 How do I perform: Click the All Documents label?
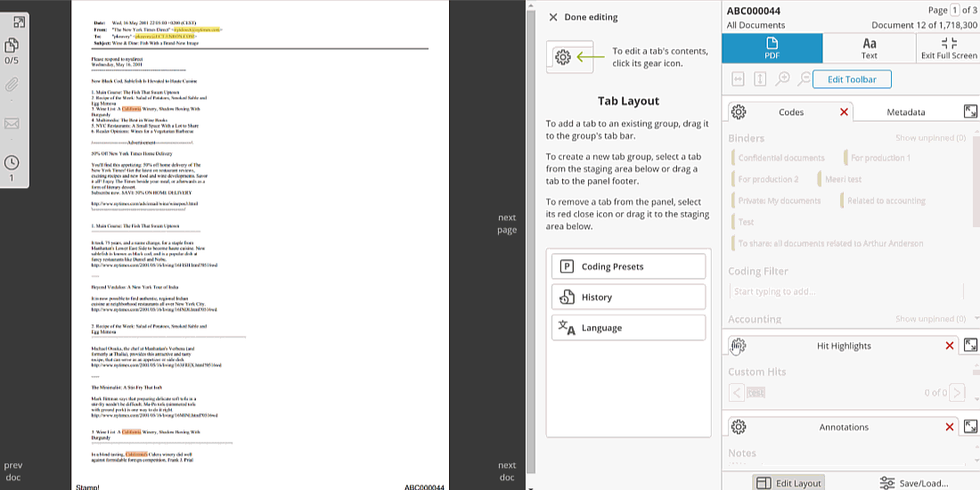tap(755, 25)
